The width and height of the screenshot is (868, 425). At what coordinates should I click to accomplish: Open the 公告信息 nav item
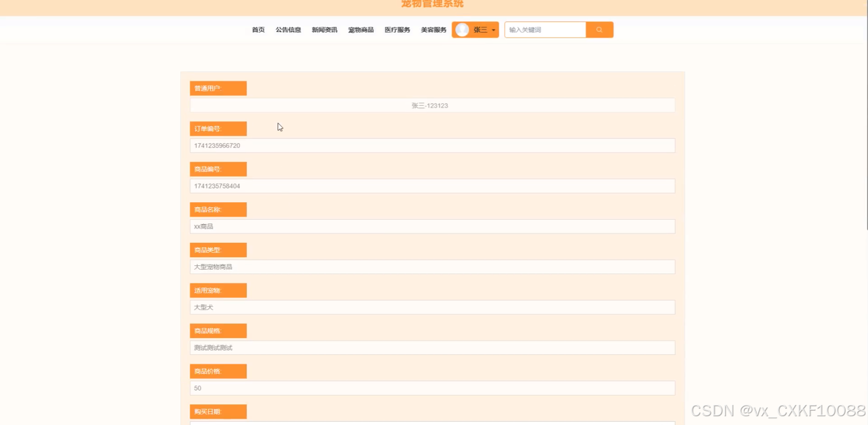(288, 29)
